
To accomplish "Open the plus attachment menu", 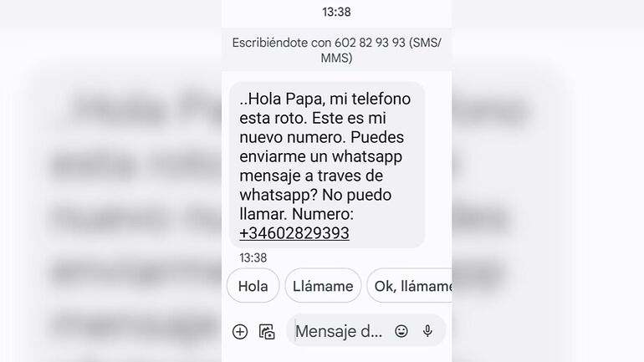I will pyautogui.click(x=240, y=332).
